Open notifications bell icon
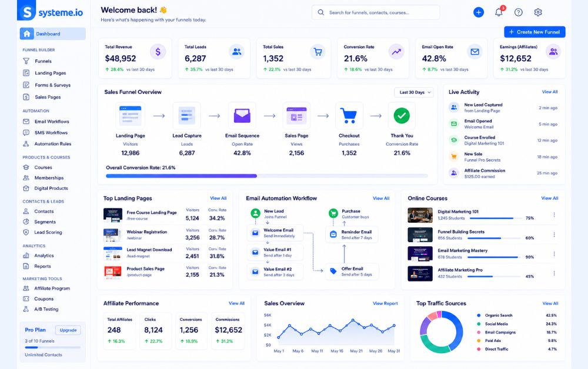The image size is (588, 369). coord(499,12)
